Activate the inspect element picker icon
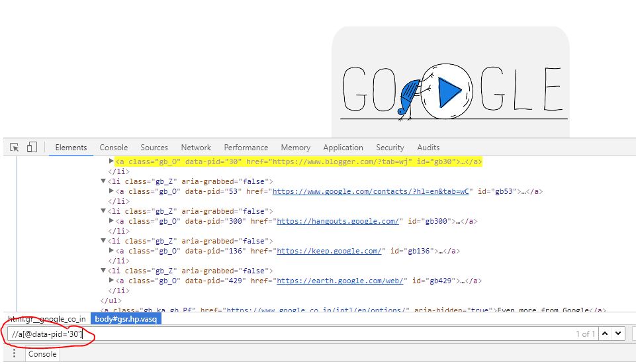This screenshot has height=364, width=636. [14, 148]
